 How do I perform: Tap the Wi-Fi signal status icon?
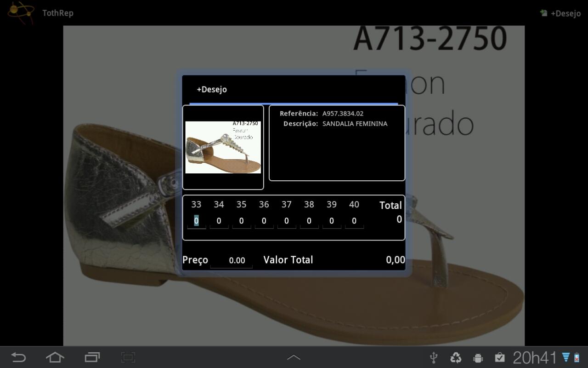(x=566, y=357)
